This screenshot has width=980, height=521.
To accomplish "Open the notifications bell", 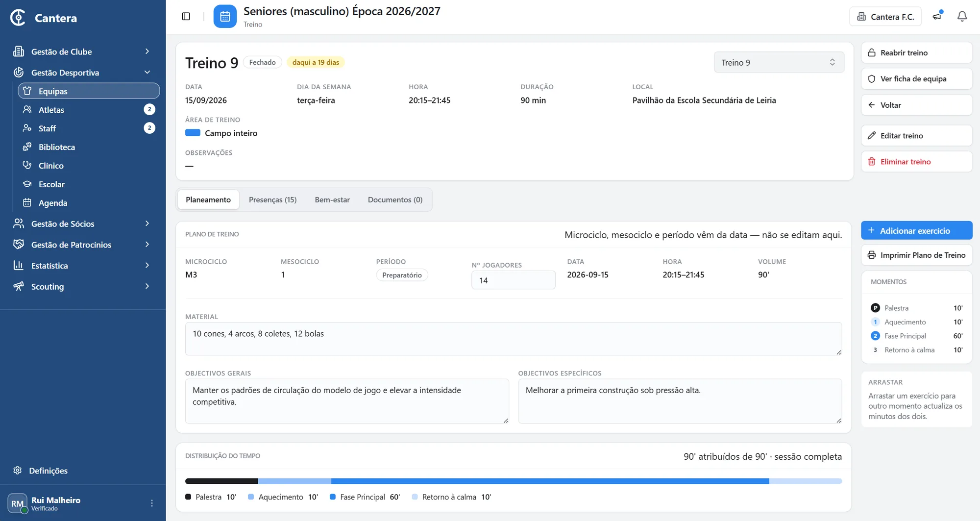I will click(x=962, y=17).
